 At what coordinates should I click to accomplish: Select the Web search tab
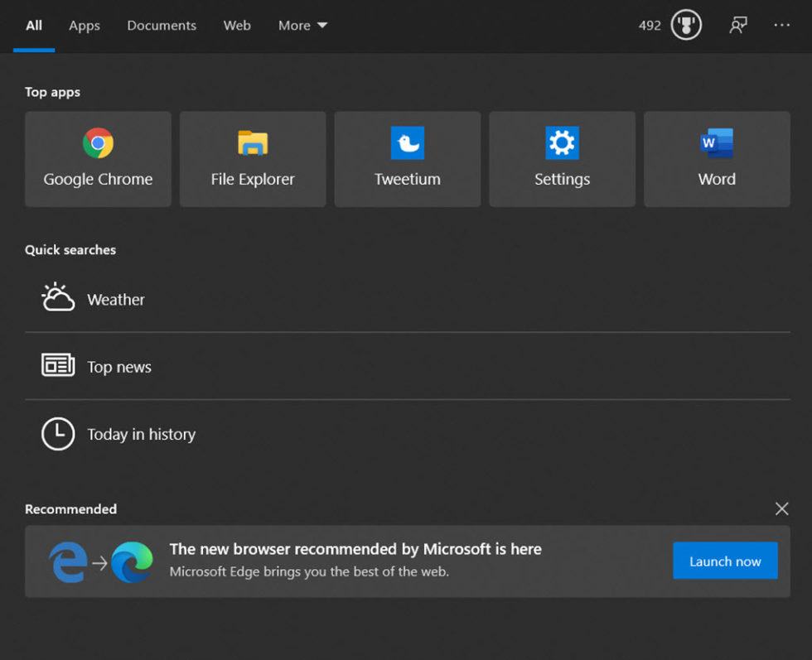[x=237, y=25]
